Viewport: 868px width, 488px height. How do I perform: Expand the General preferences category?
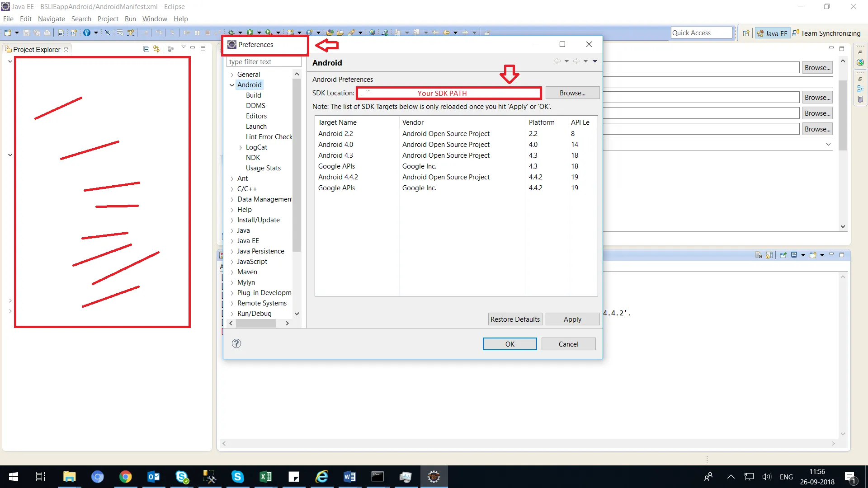232,75
